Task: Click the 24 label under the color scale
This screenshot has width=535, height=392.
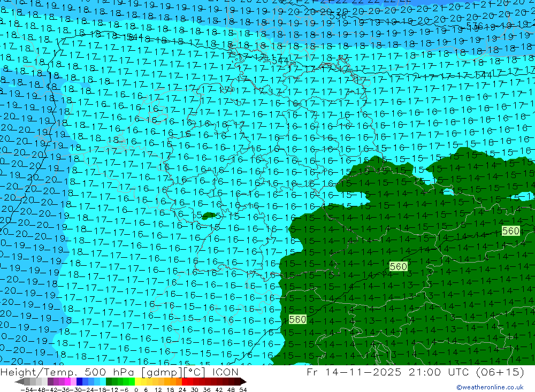Action: pyautogui.click(x=182, y=390)
